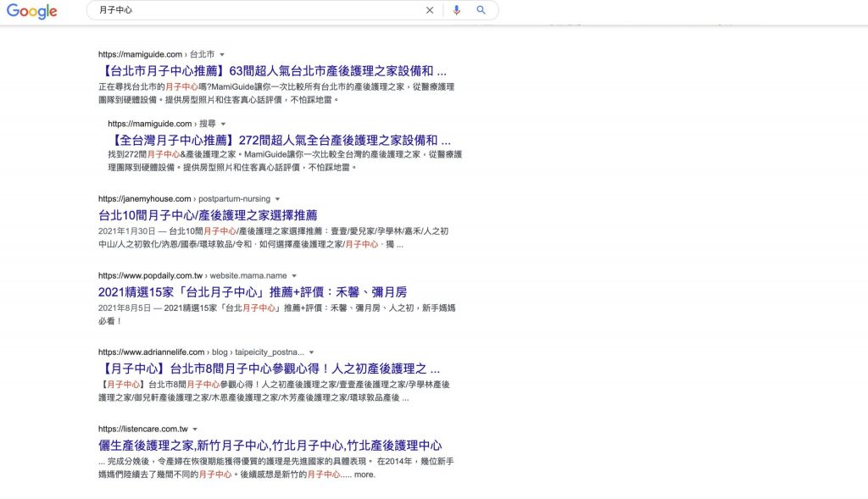The image size is (868, 499).
Task: Click snippet starting 正在尋找台北市的月子中心嗎
Action: click(x=276, y=93)
